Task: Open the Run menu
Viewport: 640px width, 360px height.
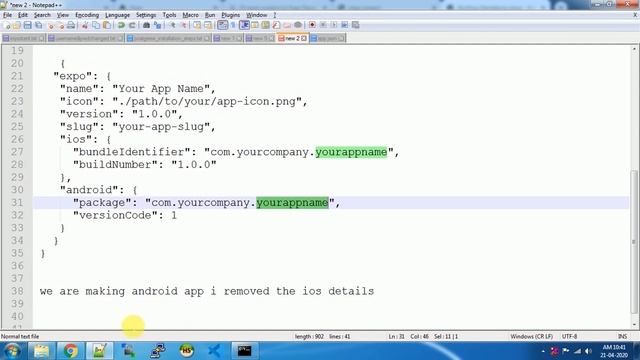Action: (210, 15)
